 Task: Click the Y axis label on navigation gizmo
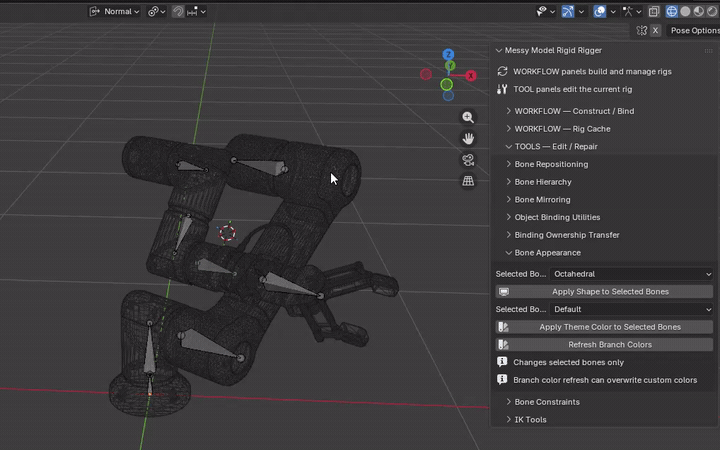point(450,66)
